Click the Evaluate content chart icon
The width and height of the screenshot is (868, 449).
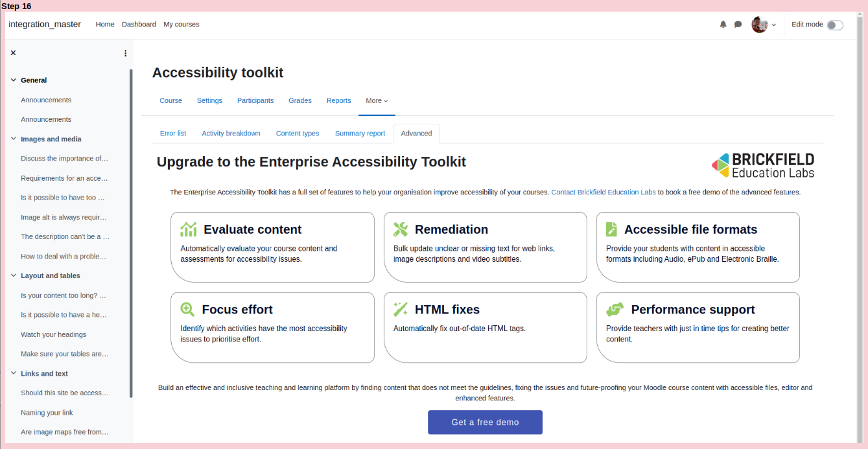[x=189, y=229]
